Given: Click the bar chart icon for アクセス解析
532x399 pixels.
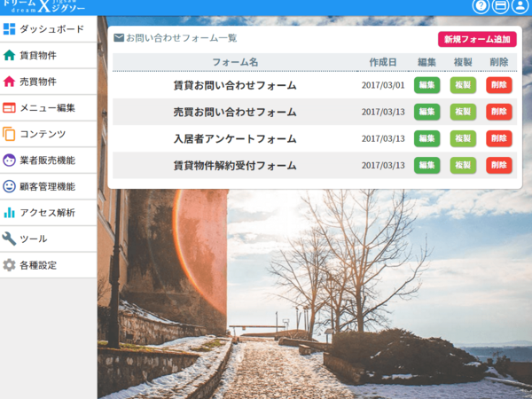Looking at the screenshot, I should click(9, 213).
